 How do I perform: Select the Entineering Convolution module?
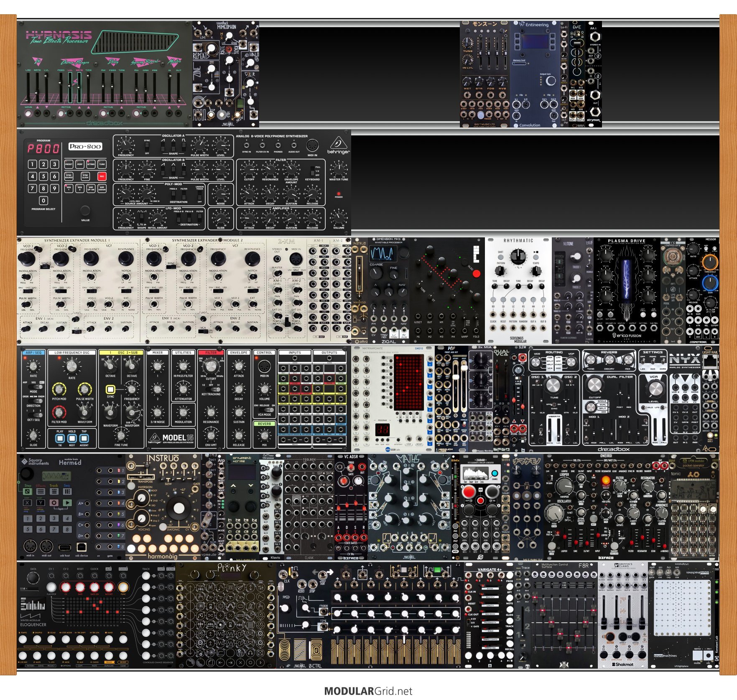pos(535,74)
